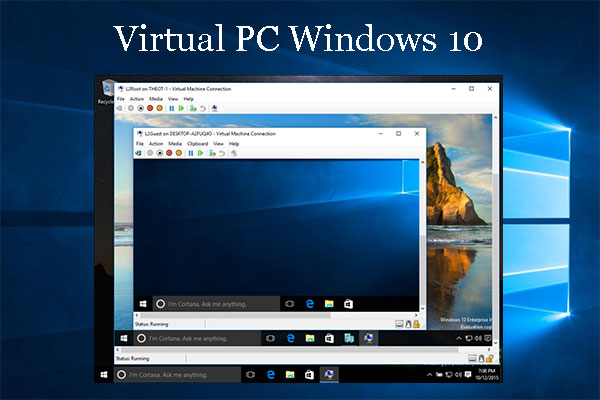
Task: Open Task View in L2Root desktop taskbar
Action: point(271,338)
